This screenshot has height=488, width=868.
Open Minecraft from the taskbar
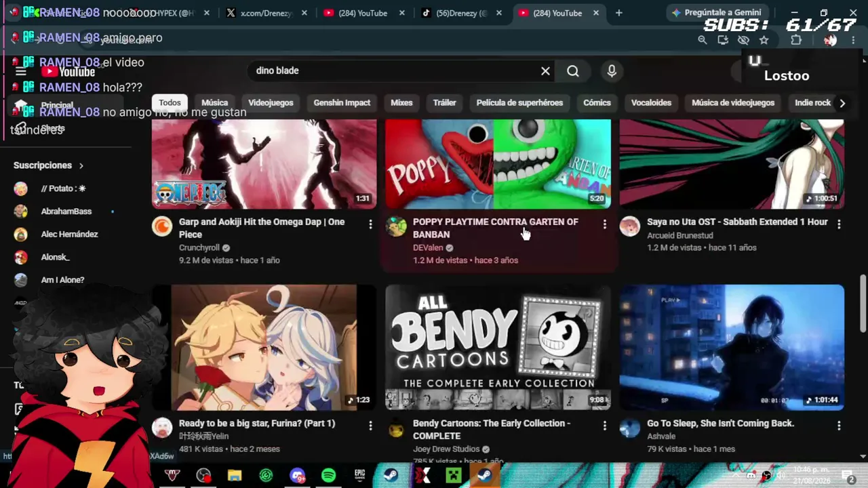454,476
